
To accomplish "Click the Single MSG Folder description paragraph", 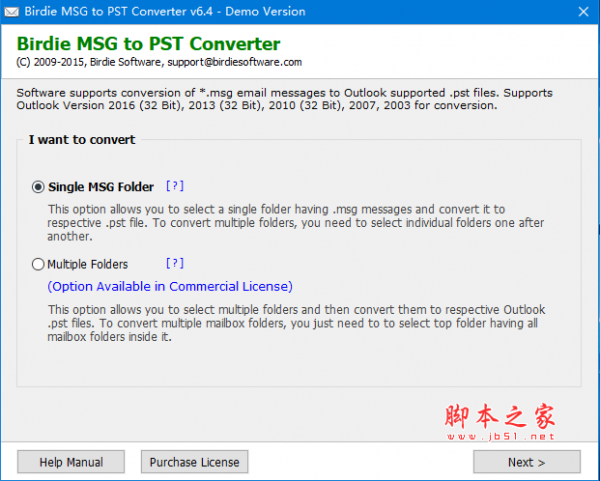I will click(x=295, y=223).
